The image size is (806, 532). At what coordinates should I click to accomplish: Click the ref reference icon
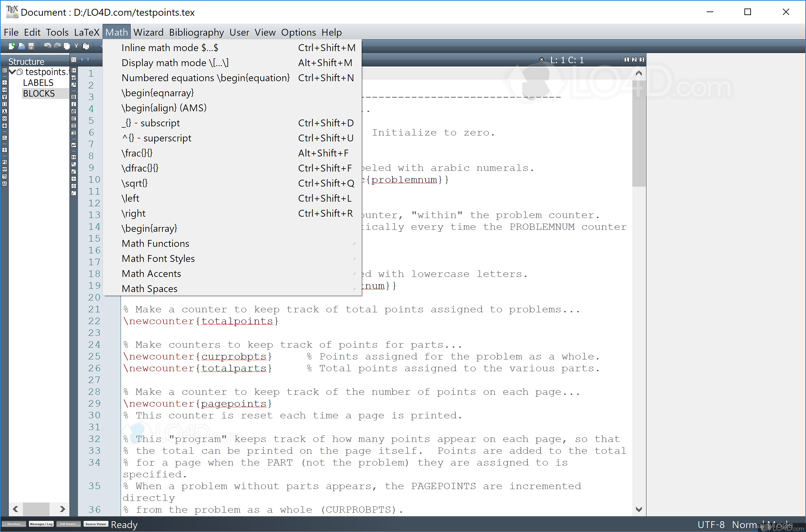[x=74, y=78]
